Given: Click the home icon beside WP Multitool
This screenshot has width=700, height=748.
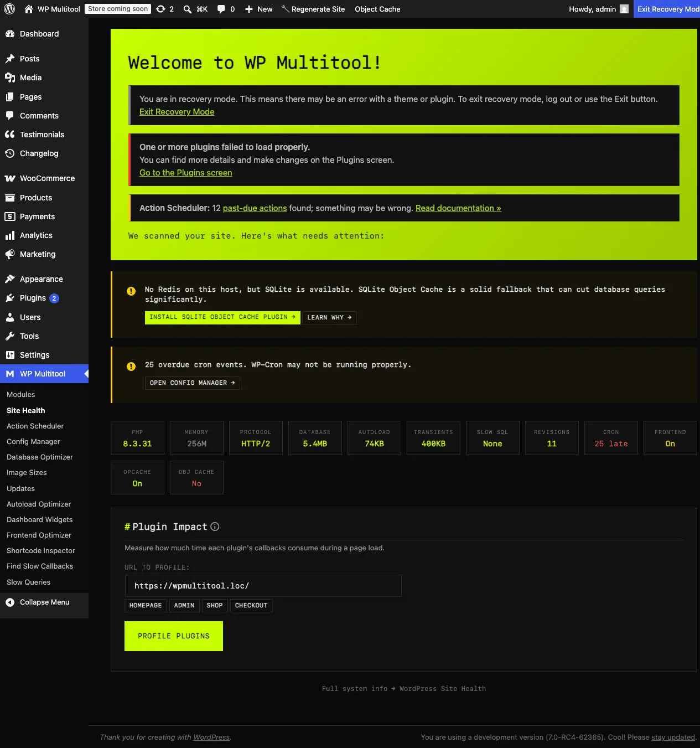Looking at the screenshot, I should pyautogui.click(x=29, y=9).
